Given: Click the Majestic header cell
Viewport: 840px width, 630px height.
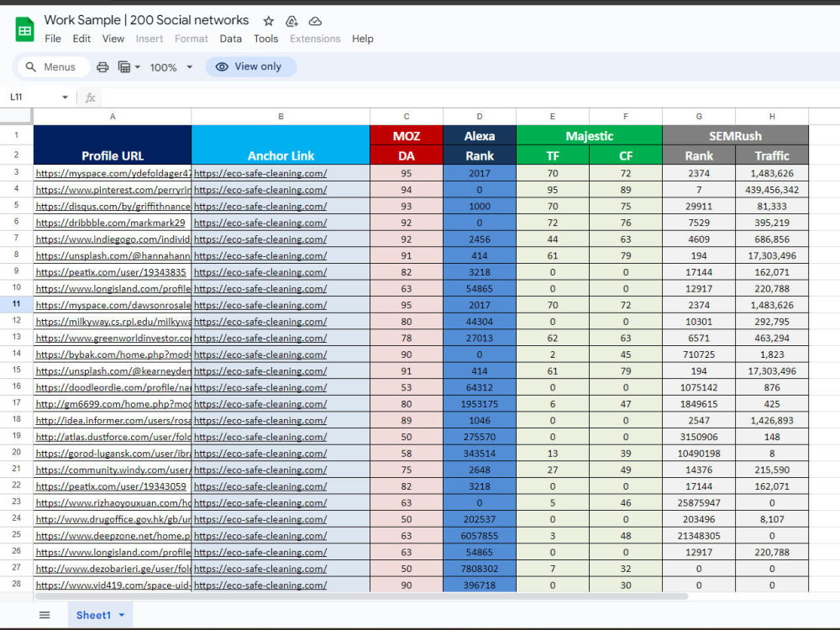Looking at the screenshot, I should 590,135.
